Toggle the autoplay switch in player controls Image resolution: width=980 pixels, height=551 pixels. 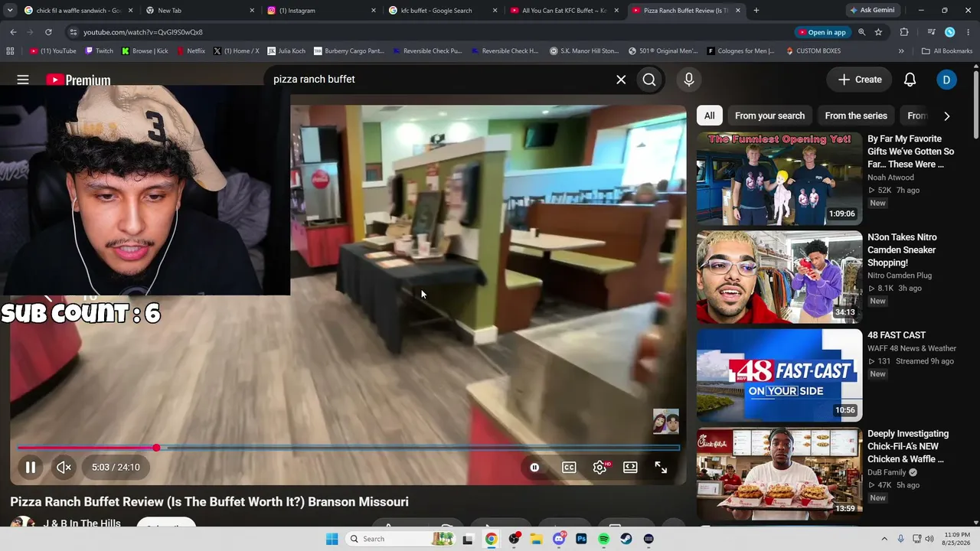coord(534,468)
